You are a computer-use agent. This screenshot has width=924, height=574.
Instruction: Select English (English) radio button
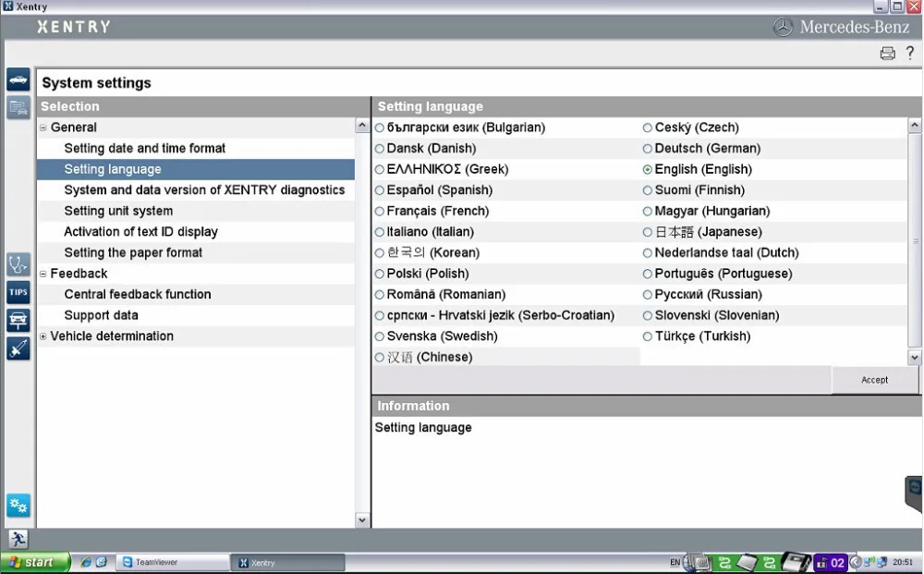(647, 170)
